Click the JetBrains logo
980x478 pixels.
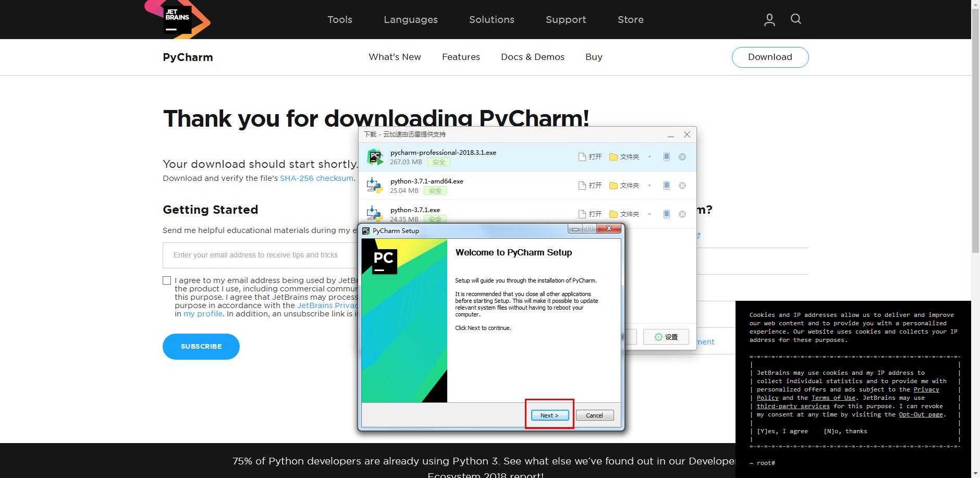click(177, 19)
